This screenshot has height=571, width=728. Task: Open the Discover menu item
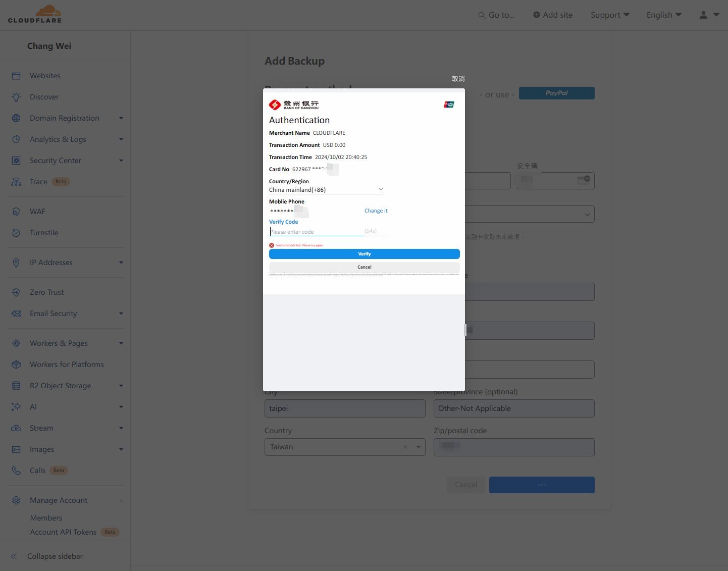click(44, 97)
